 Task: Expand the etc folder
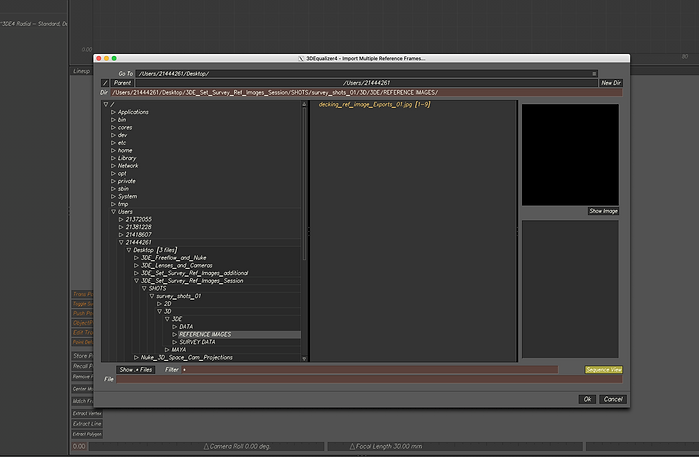pyautogui.click(x=113, y=143)
